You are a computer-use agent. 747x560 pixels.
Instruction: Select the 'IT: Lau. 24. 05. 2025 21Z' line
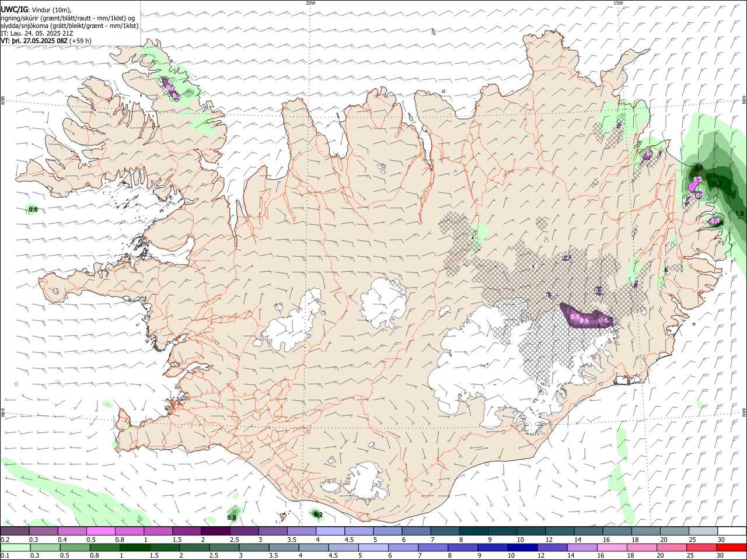(37, 33)
